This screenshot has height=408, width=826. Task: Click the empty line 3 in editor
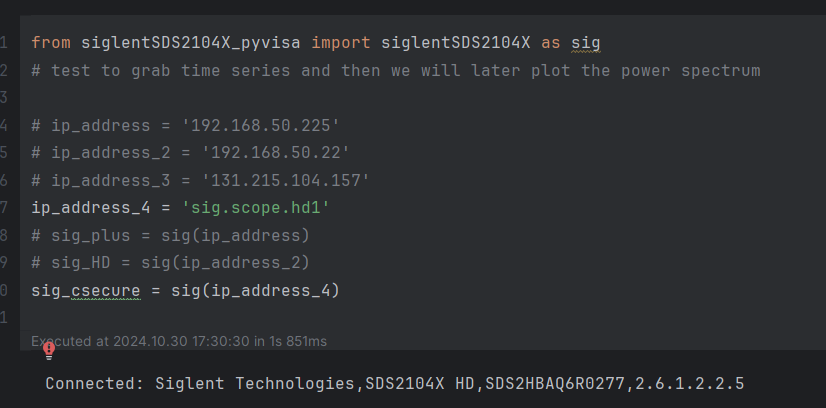pos(421,98)
